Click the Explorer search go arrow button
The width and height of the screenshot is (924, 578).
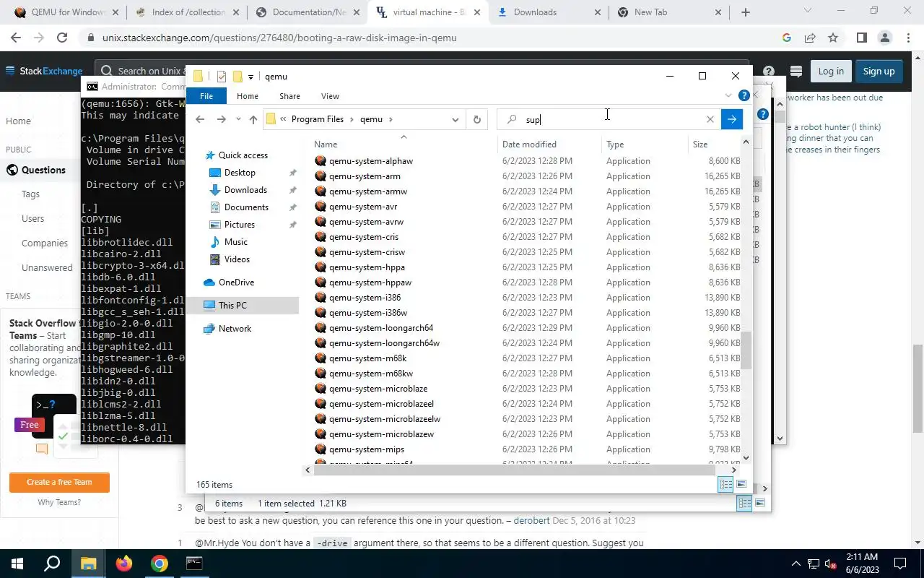[732, 119]
